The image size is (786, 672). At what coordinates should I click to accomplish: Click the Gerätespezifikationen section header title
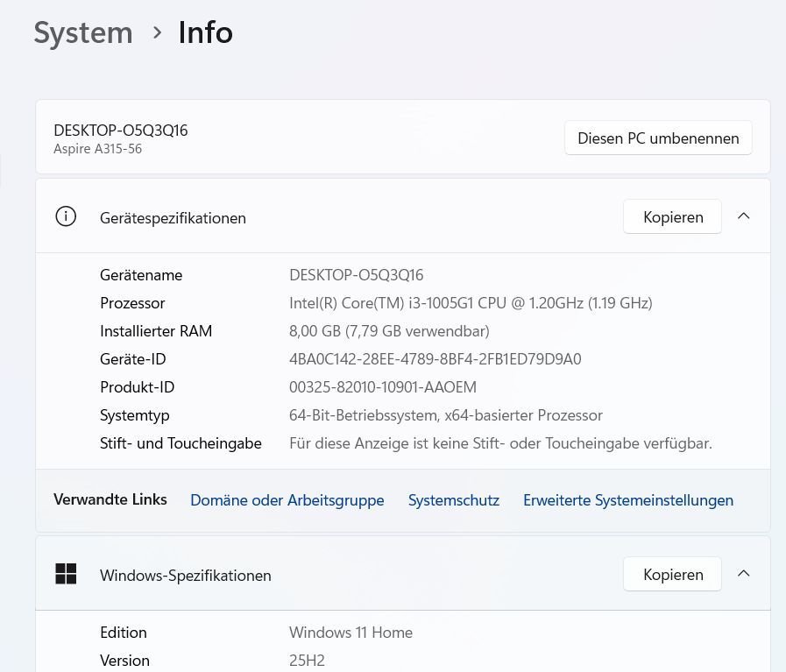click(x=173, y=218)
